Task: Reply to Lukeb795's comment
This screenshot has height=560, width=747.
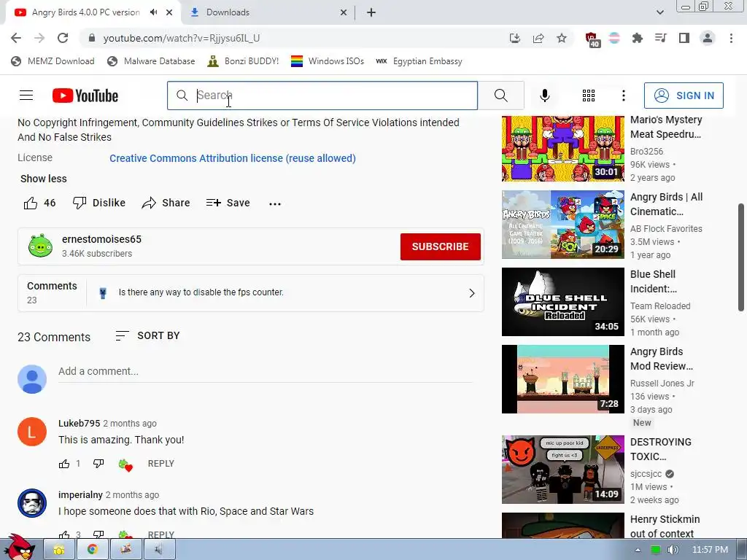Action: pyautogui.click(x=161, y=463)
